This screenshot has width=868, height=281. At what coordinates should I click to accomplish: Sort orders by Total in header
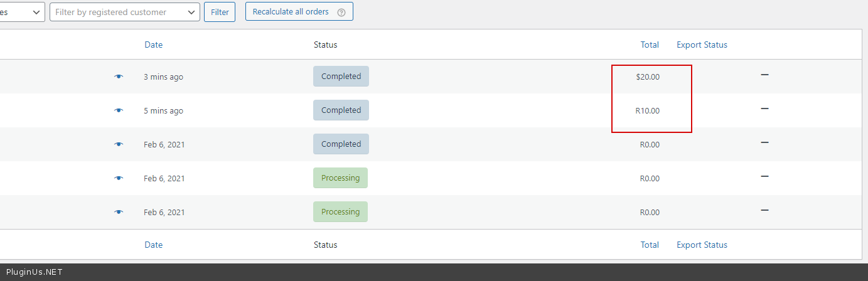[650, 45]
